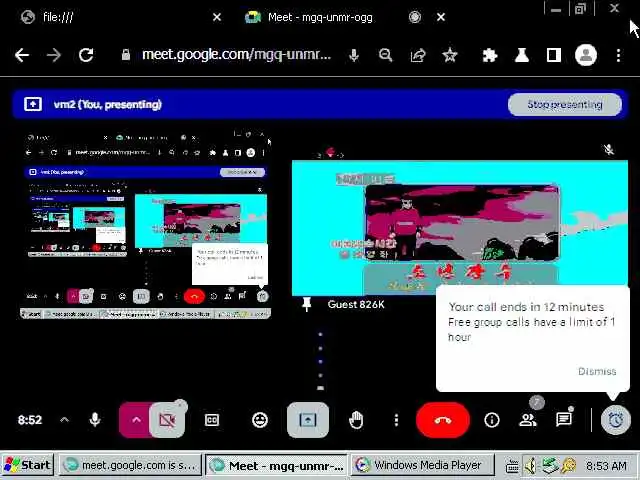This screenshot has width=640, height=480.
Task: Leave the call with red button
Action: (443, 420)
